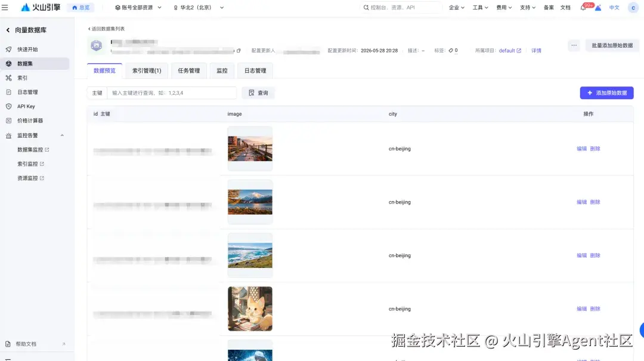Open the cartoon fox thumbnail

(250, 308)
